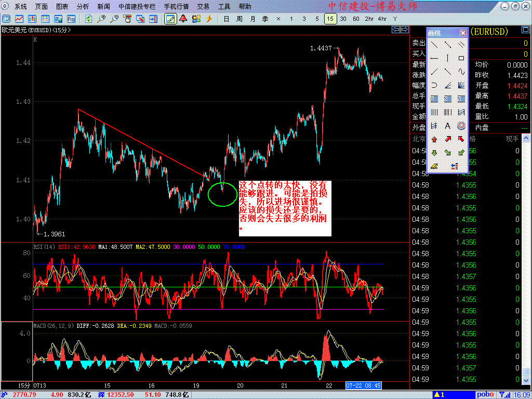This screenshot has width=532, height=399.
Task: Click the lightning bolt quick trade icon
Action: 209,19
